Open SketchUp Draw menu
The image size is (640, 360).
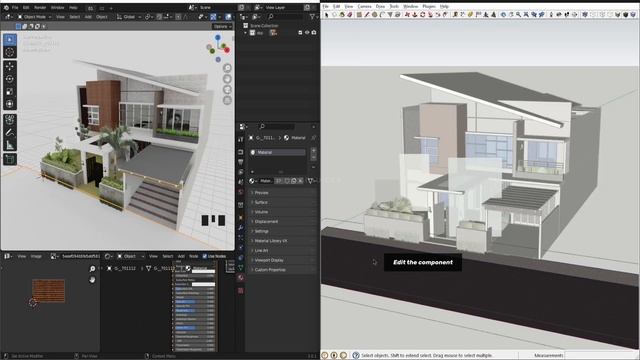pos(380,7)
